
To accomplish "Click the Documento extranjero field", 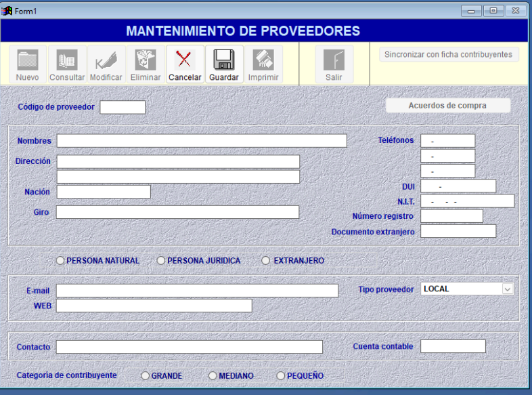I will 458,231.
